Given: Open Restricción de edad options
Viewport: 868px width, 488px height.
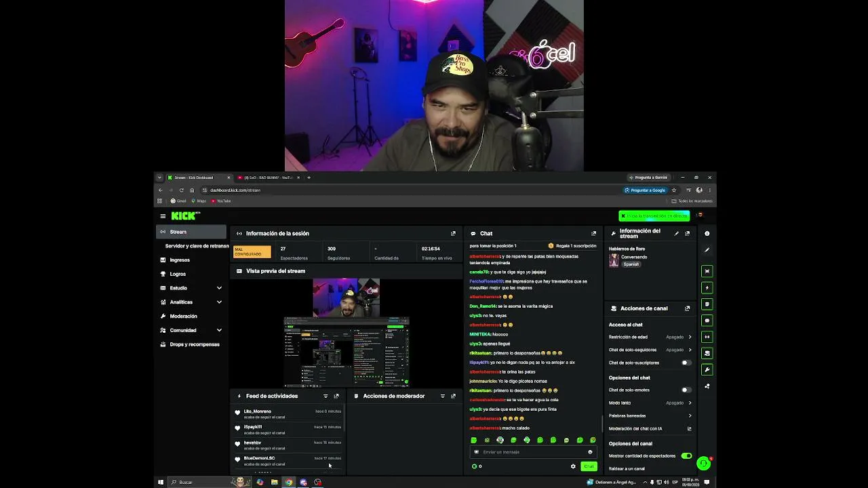Looking at the screenshot, I should tap(650, 337).
